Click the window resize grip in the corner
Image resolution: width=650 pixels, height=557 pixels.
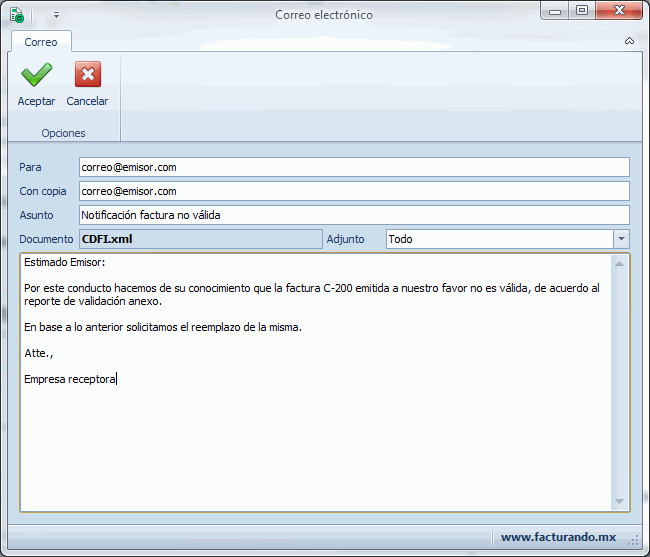coord(634,539)
